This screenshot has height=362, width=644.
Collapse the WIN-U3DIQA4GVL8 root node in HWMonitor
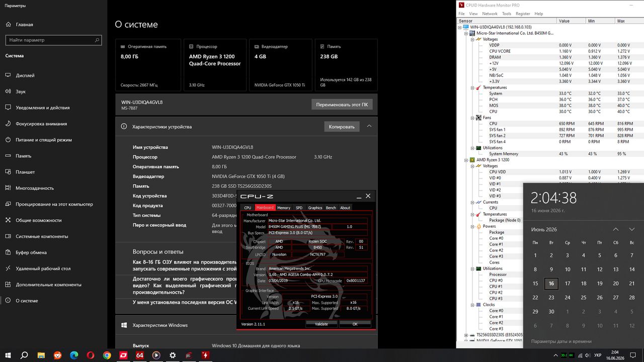460,27
